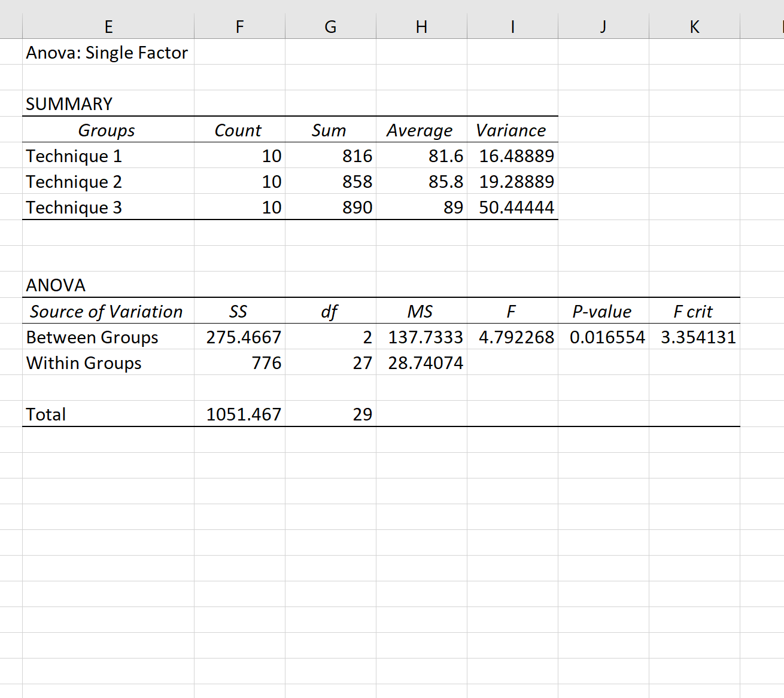
Task: Select the Between Groups SS value 275.4667
Action: 239,337
